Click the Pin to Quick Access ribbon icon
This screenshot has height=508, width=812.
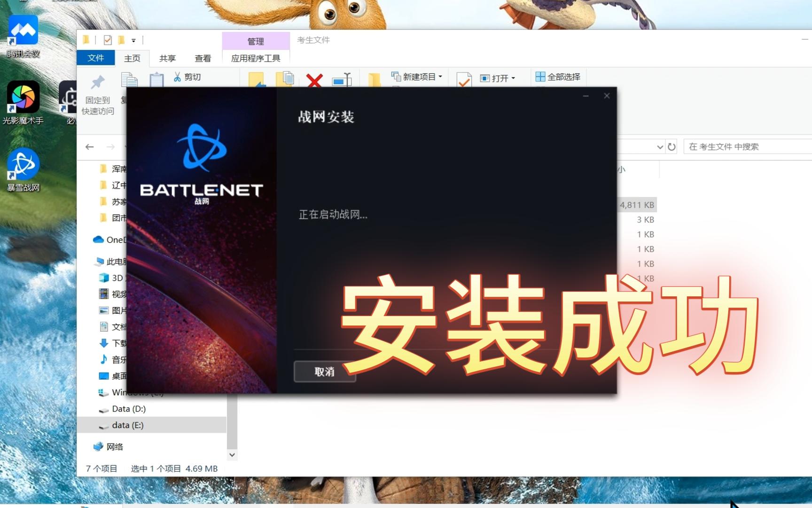(x=98, y=83)
